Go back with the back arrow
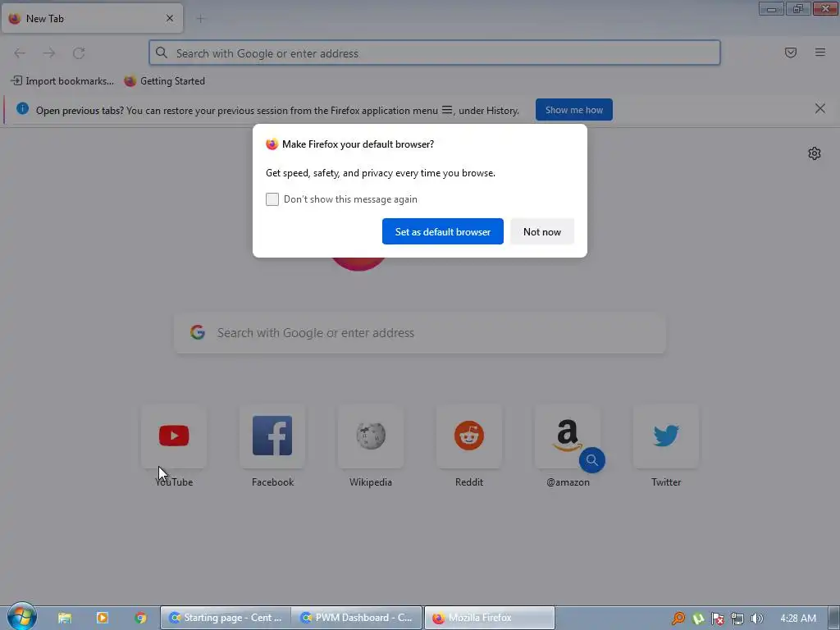840x630 pixels. coord(20,53)
